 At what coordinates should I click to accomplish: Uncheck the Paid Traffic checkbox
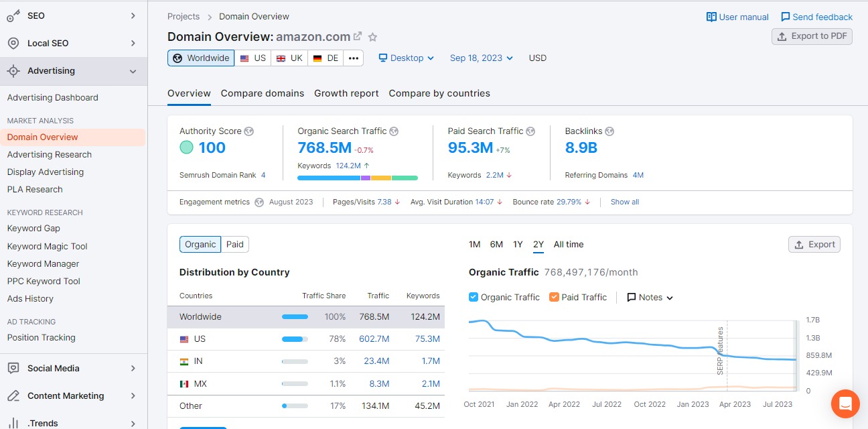(554, 297)
